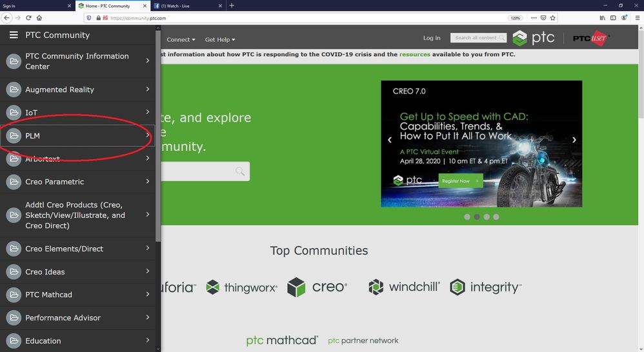Click the Register Now button on banner
This screenshot has height=352, width=644.
[x=460, y=181]
